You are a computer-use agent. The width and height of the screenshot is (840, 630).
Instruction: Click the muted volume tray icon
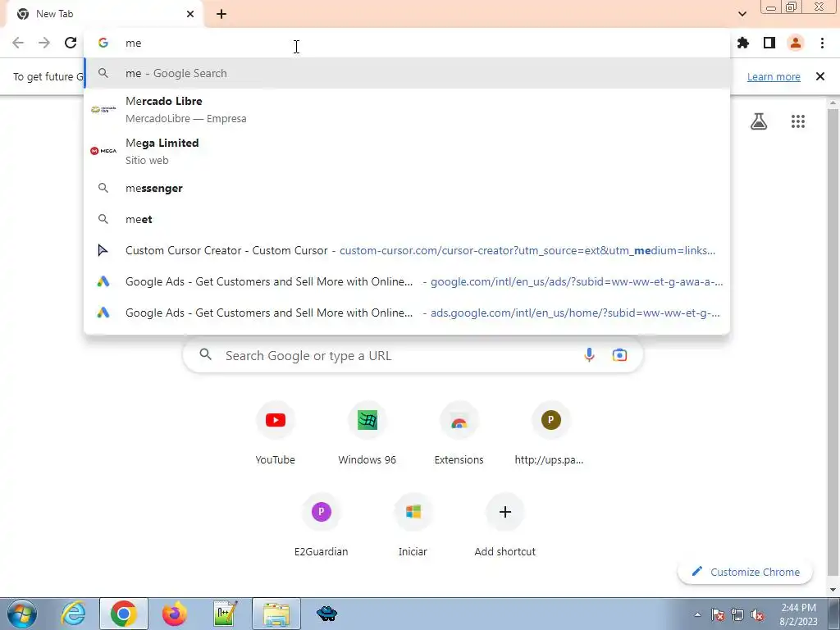(757, 614)
